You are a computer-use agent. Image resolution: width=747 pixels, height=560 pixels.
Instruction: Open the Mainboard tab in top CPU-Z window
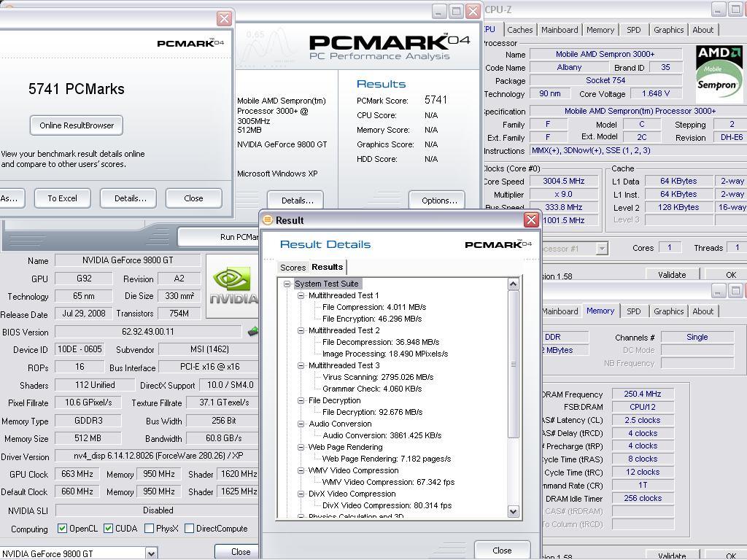pyautogui.click(x=560, y=30)
